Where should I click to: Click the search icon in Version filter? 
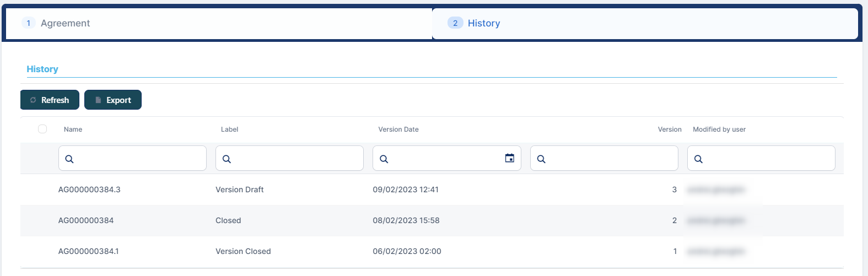coord(541,159)
